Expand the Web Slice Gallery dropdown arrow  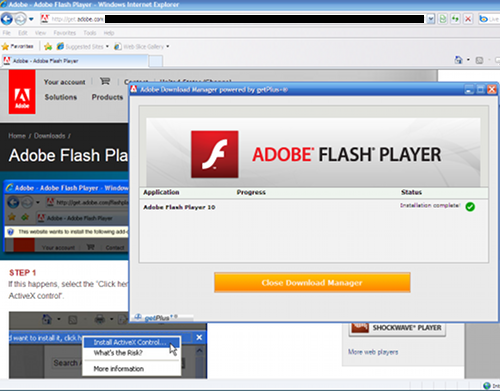pyautogui.click(x=168, y=46)
